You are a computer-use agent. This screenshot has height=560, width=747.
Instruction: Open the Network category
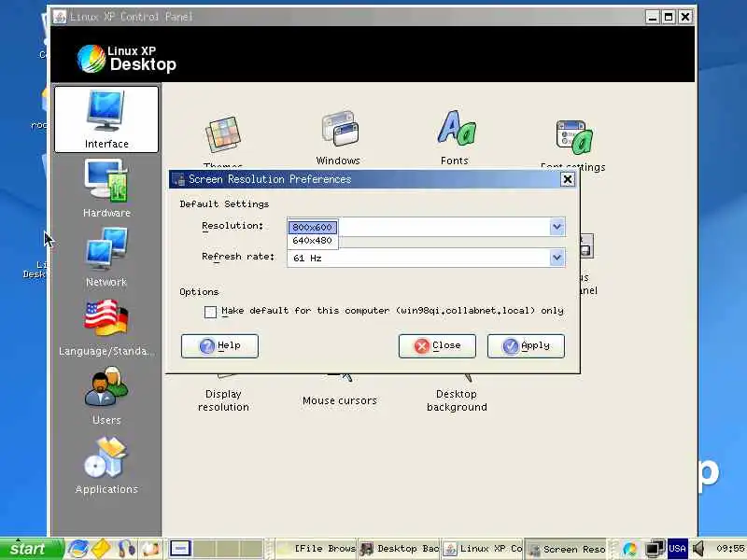(x=106, y=258)
